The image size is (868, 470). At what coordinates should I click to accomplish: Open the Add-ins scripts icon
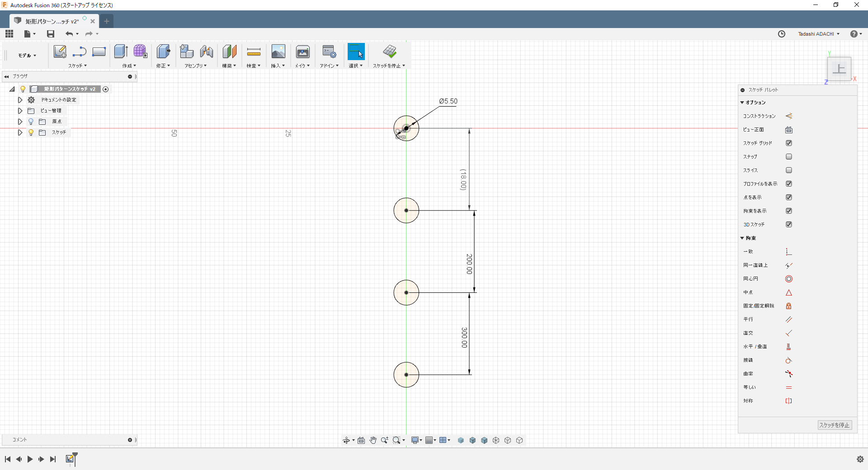(x=329, y=52)
